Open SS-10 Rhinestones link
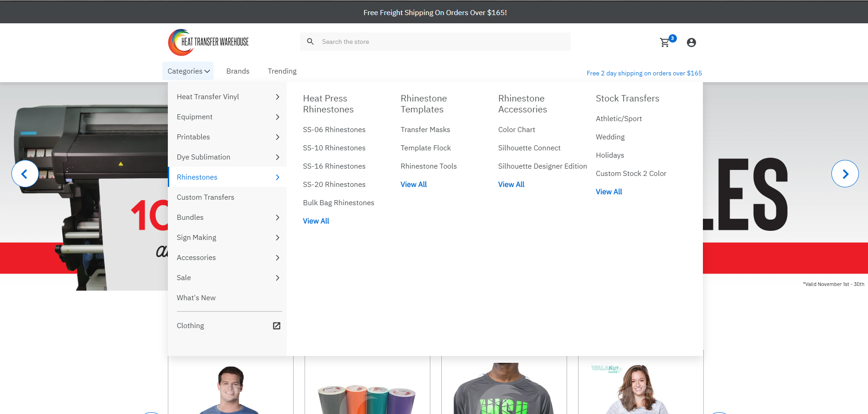Image resolution: width=868 pixels, height=414 pixels. (334, 148)
